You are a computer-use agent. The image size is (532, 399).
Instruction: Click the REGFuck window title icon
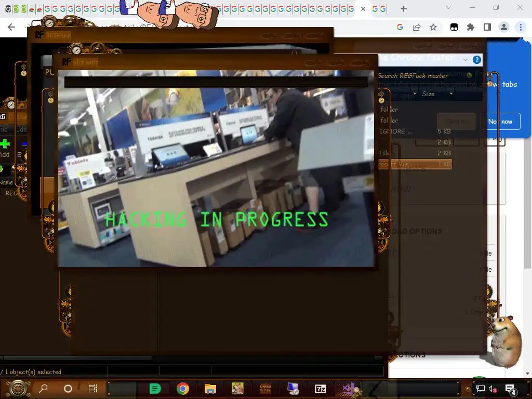pos(39,35)
